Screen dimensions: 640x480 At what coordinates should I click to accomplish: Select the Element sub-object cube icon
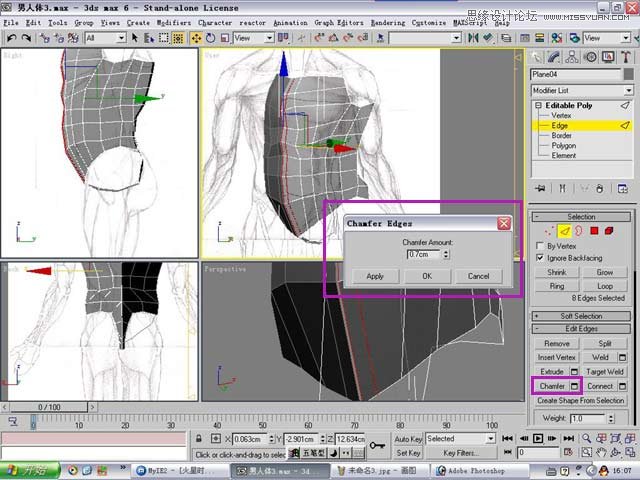point(609,230)
